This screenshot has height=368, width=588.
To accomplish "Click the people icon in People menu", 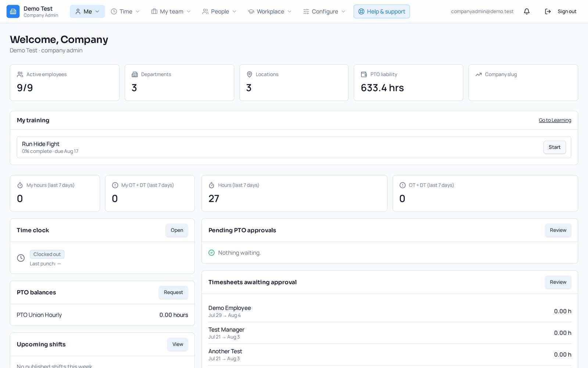I will pyautogui.click(x=205, y=11).
